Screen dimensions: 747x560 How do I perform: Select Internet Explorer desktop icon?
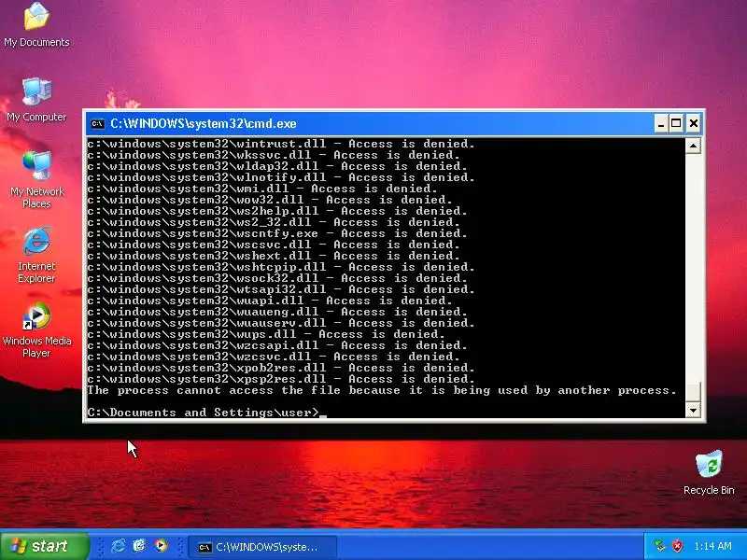coord(36,254)
